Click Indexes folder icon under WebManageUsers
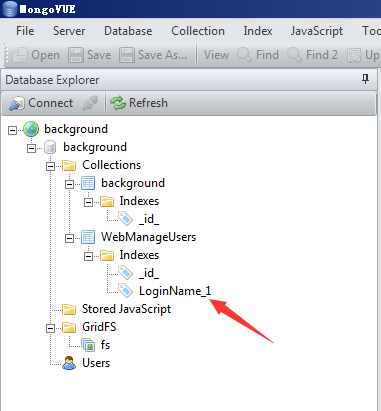This screenshot has height=411, width=381. click(x=107, y=255)
